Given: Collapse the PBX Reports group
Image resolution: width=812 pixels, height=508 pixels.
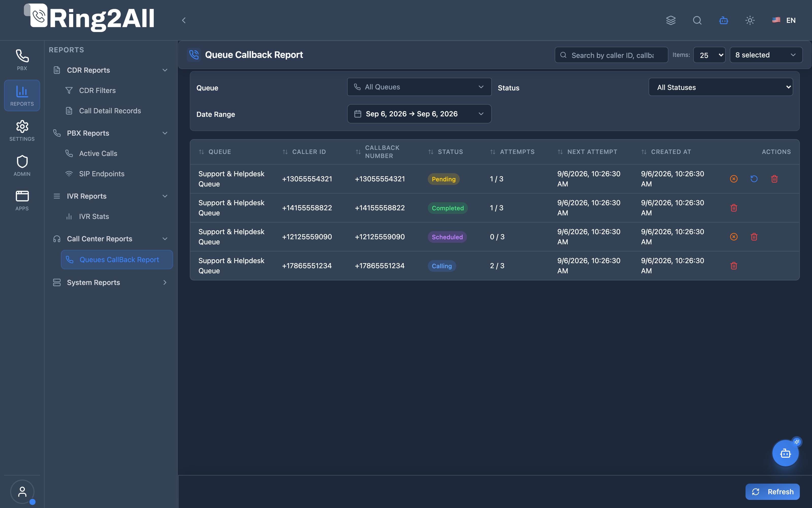Looking at the screenshot, I should 110,133.
